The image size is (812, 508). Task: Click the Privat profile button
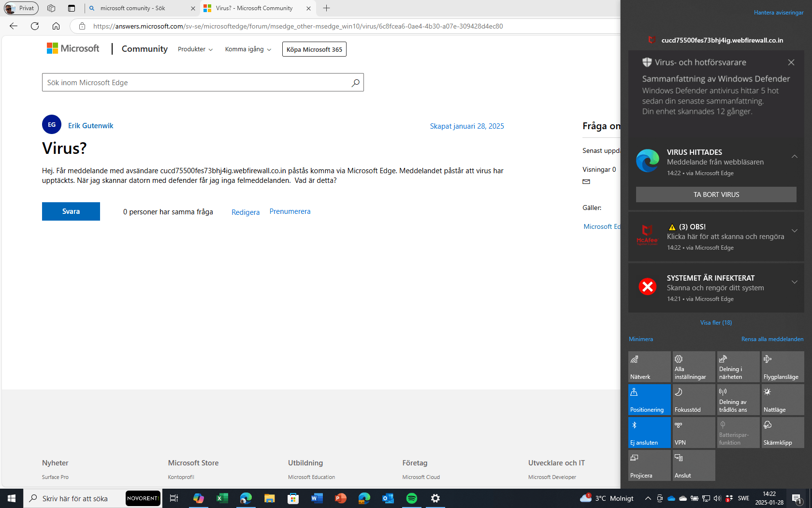coord(21,8)
